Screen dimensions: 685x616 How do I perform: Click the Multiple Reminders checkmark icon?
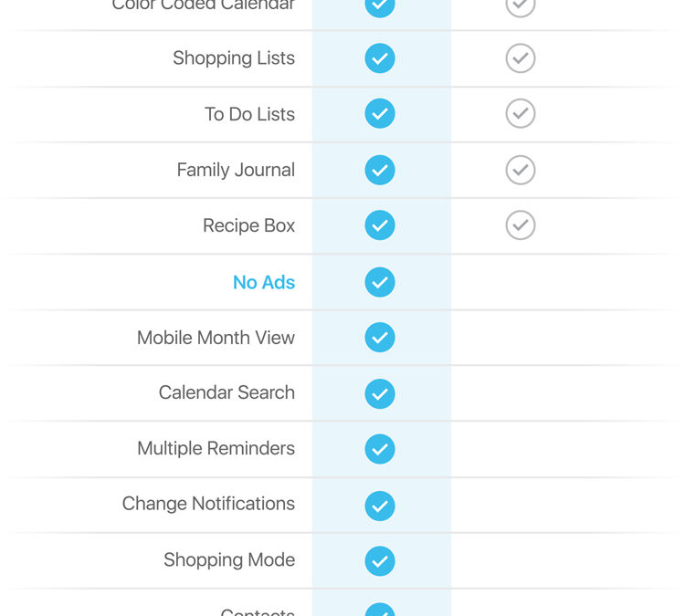(380, 449)
